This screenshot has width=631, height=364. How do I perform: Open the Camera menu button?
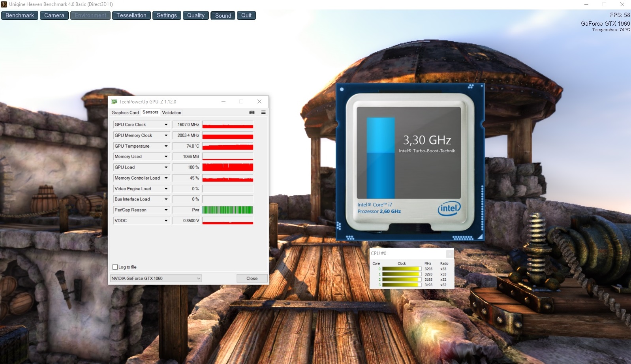[x=54, y=15]
